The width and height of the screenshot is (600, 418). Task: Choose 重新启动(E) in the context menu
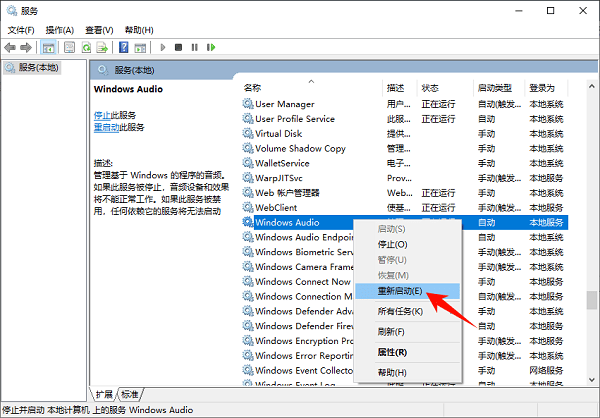coord(408,291)
